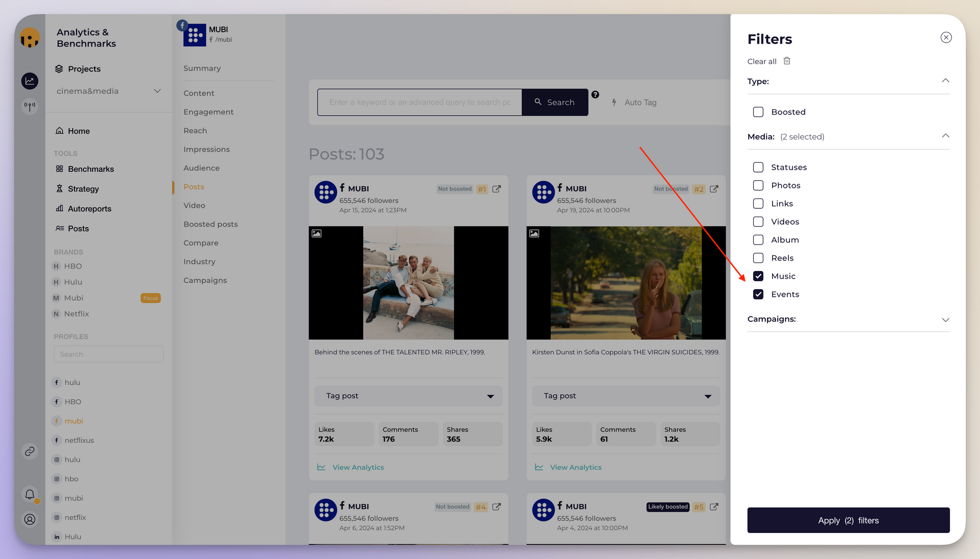Click the trash icon next to Clear all
The height and width of the screenshot is (559, 980).
(787, 61)
